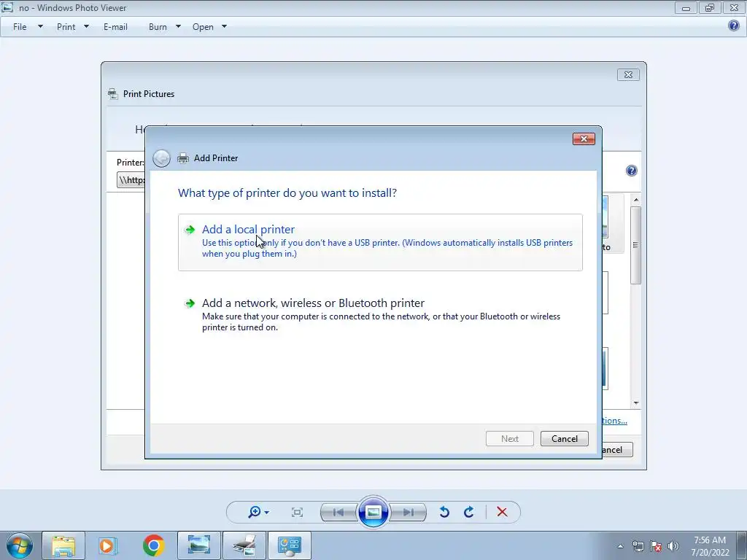The width and height of the screenshot is (747, 560).
Task: Click scroll up arrow in Print Pictures layout list
Action: click(x=636, y=200)
